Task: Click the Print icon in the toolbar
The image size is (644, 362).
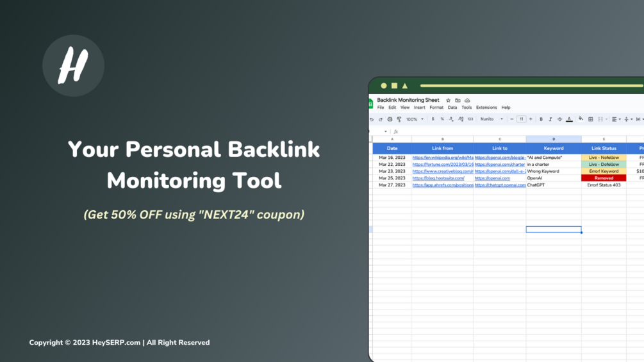Action: (390, 119)
